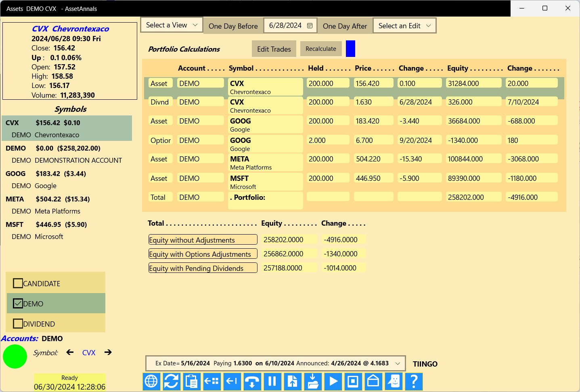580x392 pixels.
Task: Click CVX Held value 200.000 in Asset row
Action: [328, 83]
